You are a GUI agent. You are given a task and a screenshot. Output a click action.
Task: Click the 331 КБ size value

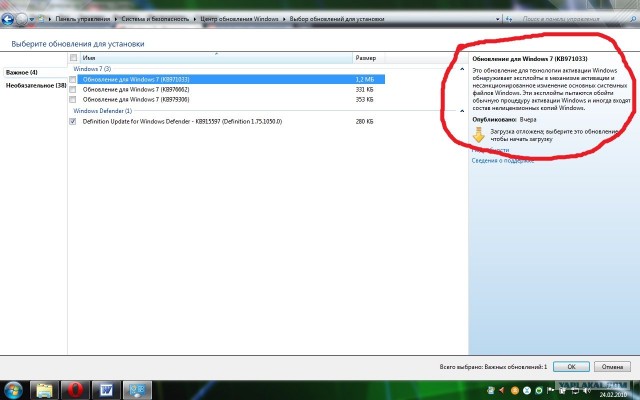pyautogui.click(x=364, y=89)
